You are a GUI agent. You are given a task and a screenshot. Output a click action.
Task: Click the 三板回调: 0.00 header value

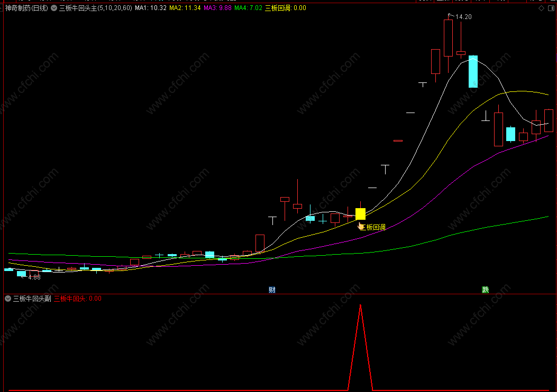(286, 8)
